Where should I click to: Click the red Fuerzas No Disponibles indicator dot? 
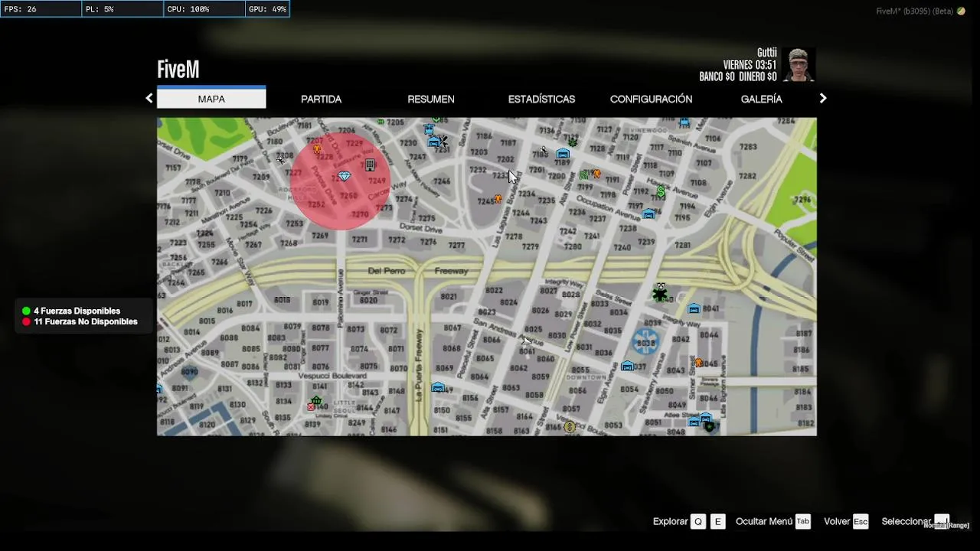click(x=26, y=321)
